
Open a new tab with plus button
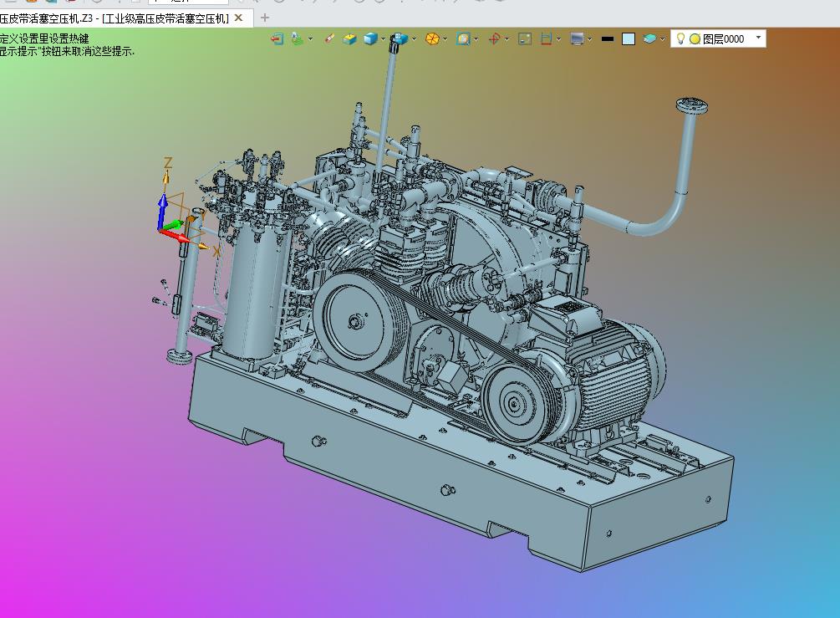pyautogui.click(x=265, y=18)
